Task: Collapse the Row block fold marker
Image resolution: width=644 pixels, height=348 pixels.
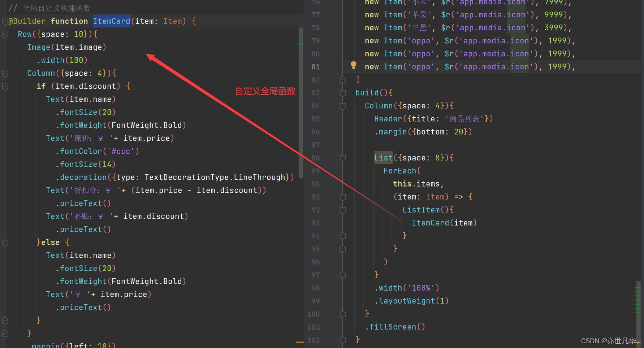Action: point(5,35)
